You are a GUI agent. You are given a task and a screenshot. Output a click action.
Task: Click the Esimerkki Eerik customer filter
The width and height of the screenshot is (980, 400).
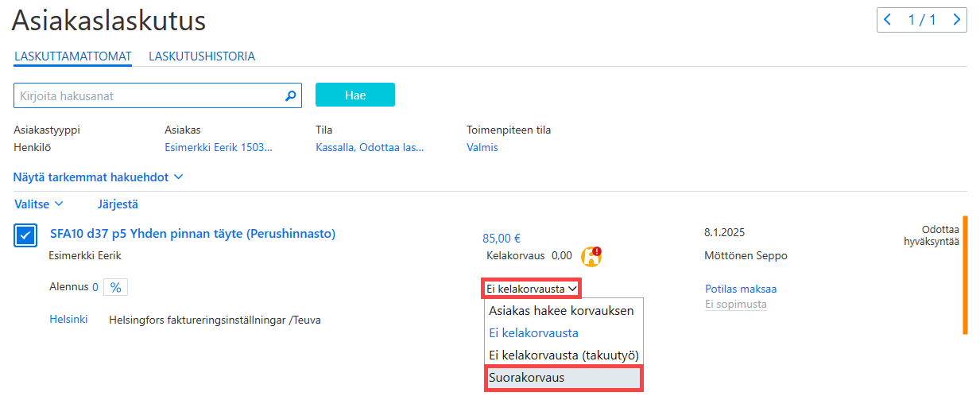pos(219,147)
